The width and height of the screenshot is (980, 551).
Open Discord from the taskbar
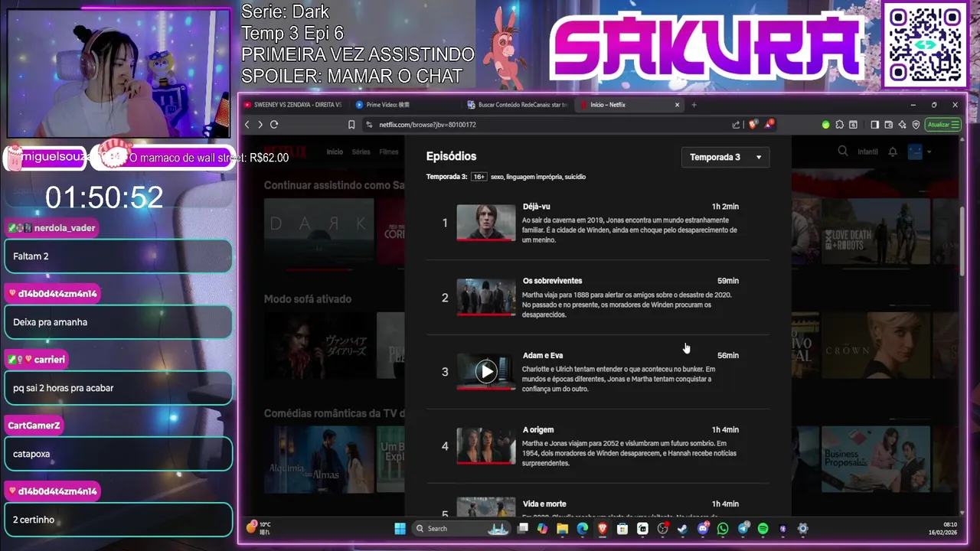coord(702,528)
